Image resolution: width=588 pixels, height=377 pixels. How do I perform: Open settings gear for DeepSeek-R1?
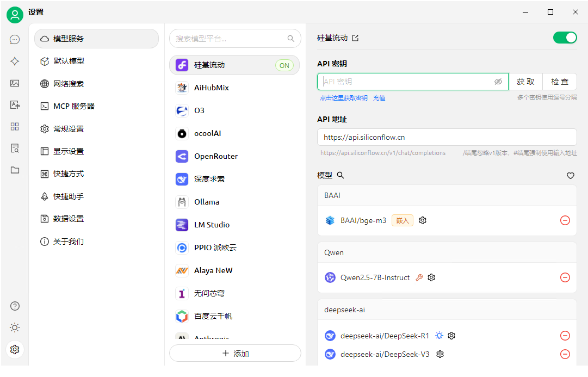[451, 335]
